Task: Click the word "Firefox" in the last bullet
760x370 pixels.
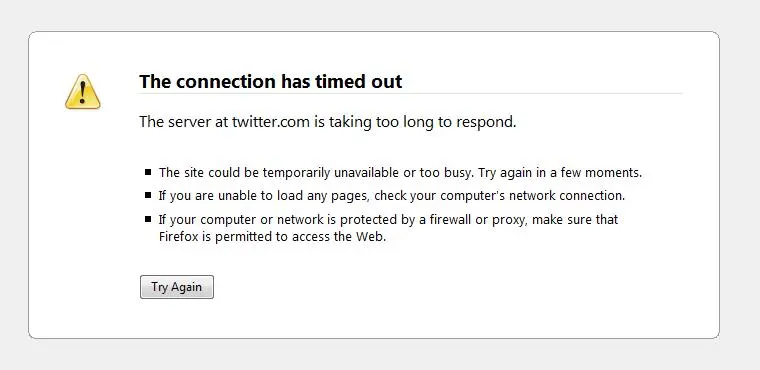Action: (x=175, y=237)
